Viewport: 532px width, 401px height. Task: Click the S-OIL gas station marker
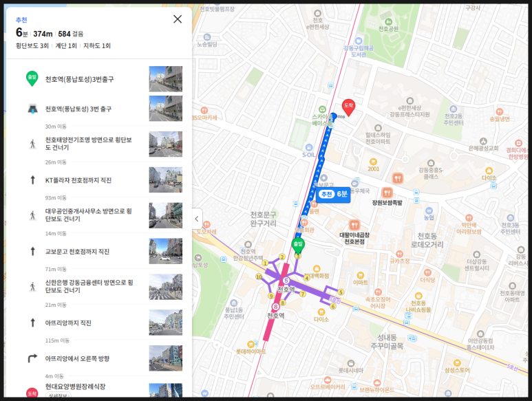pyautogui.click(x=309, y=147)
